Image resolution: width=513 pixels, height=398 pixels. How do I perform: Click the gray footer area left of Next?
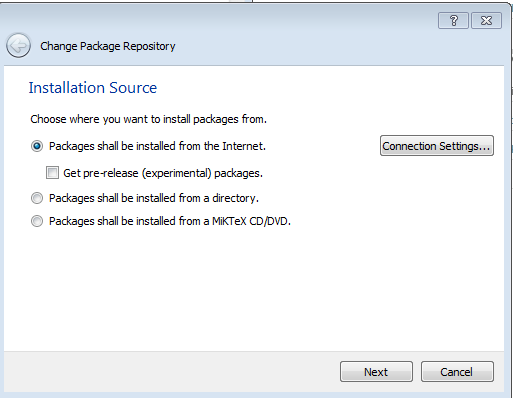(x=170, y=371)
